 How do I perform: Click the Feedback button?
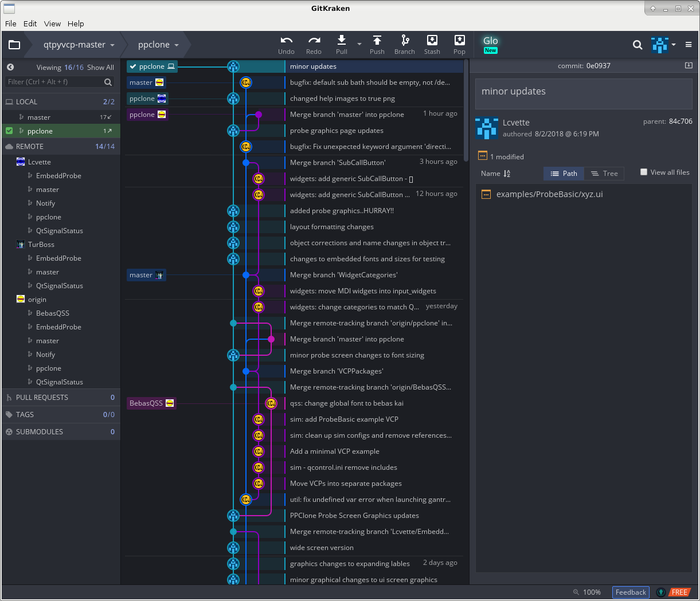[631, 592]
